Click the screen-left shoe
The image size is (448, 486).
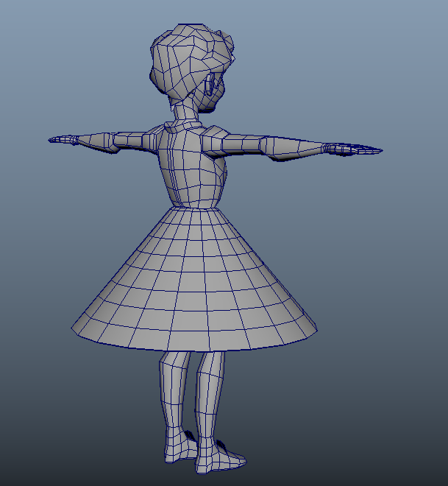178,451
